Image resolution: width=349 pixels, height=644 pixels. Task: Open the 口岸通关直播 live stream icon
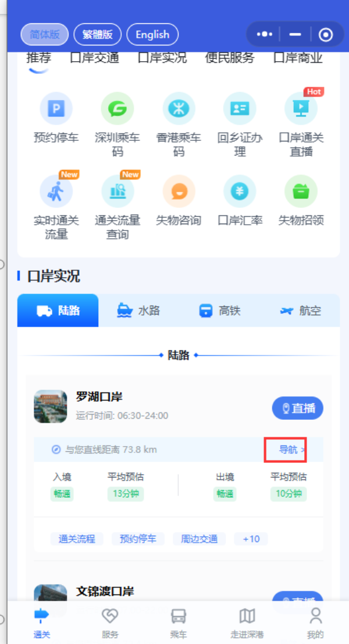[x=301, y=108]
